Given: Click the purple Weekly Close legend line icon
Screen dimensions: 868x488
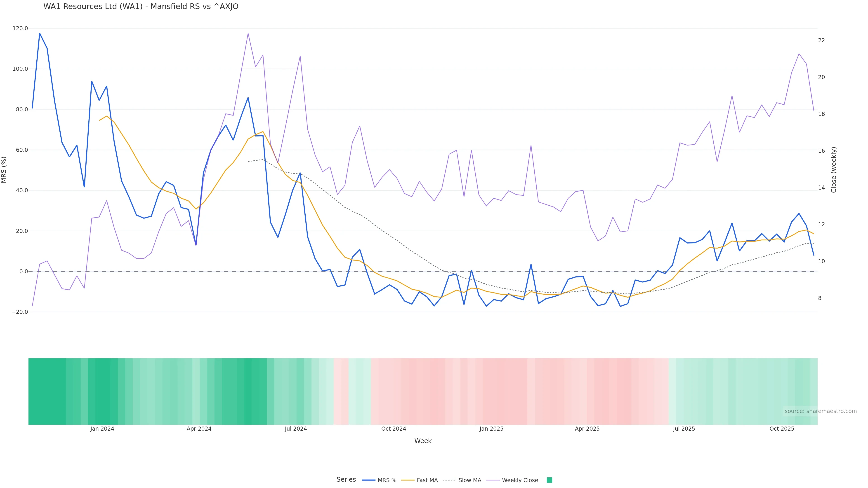Looking at the screenshot, I should (x=493, y=480).
